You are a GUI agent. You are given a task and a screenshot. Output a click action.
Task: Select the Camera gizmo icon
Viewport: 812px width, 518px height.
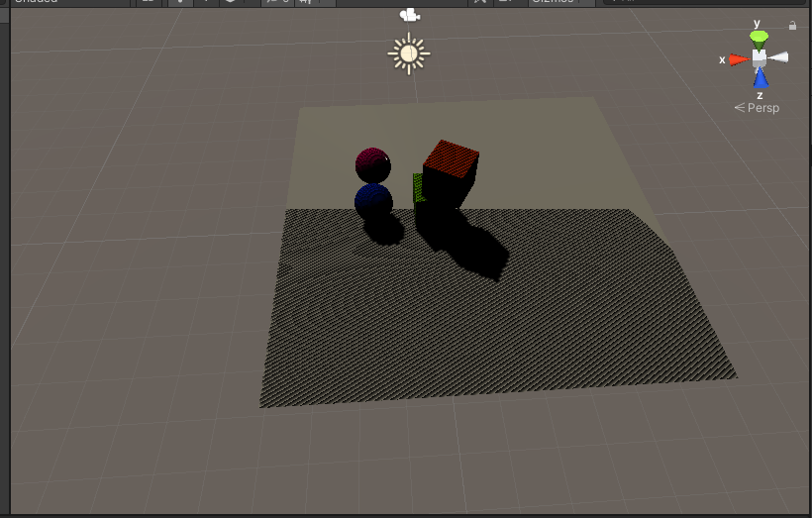click(409, 15)
